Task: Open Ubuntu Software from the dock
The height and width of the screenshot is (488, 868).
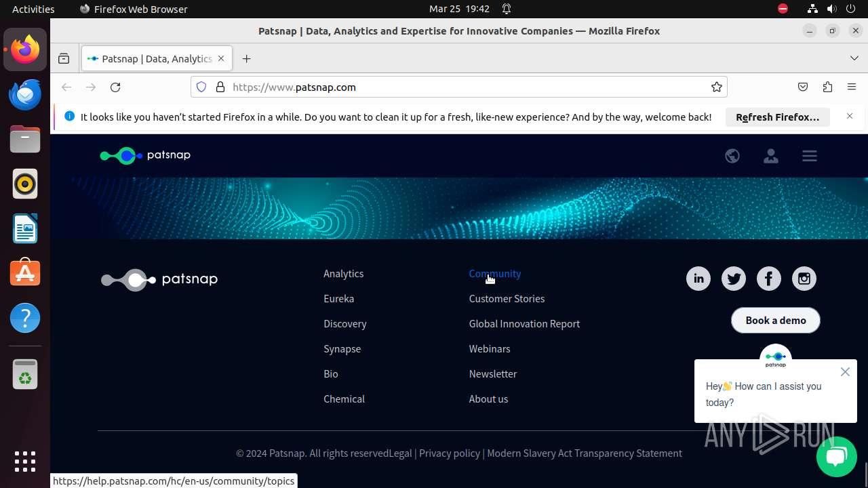Action: tap(25, 273)
